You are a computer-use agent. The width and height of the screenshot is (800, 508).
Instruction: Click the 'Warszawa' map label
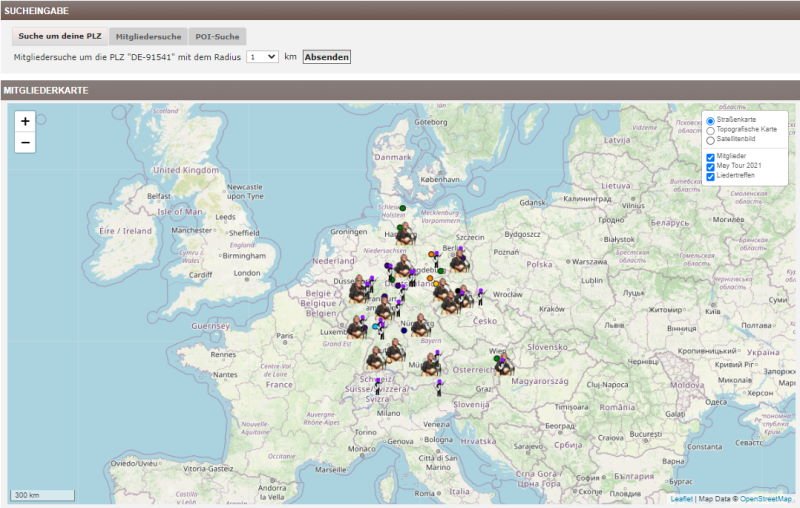(x=589, y=262)
